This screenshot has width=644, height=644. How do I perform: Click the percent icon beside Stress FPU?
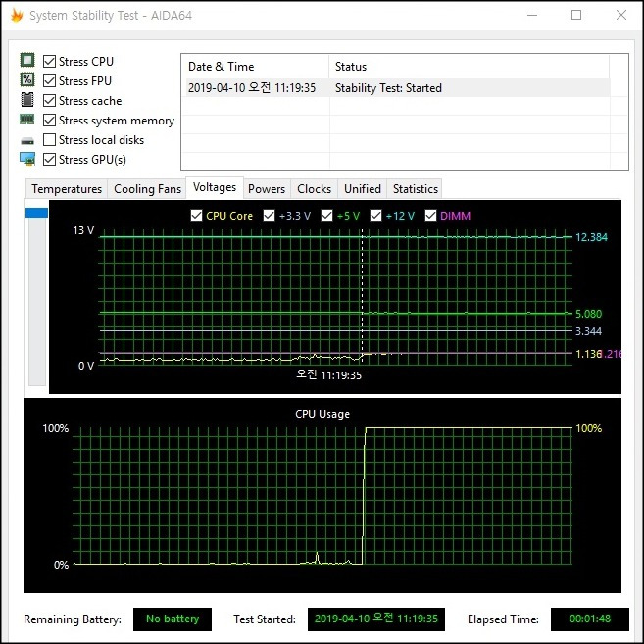point(27,79)
